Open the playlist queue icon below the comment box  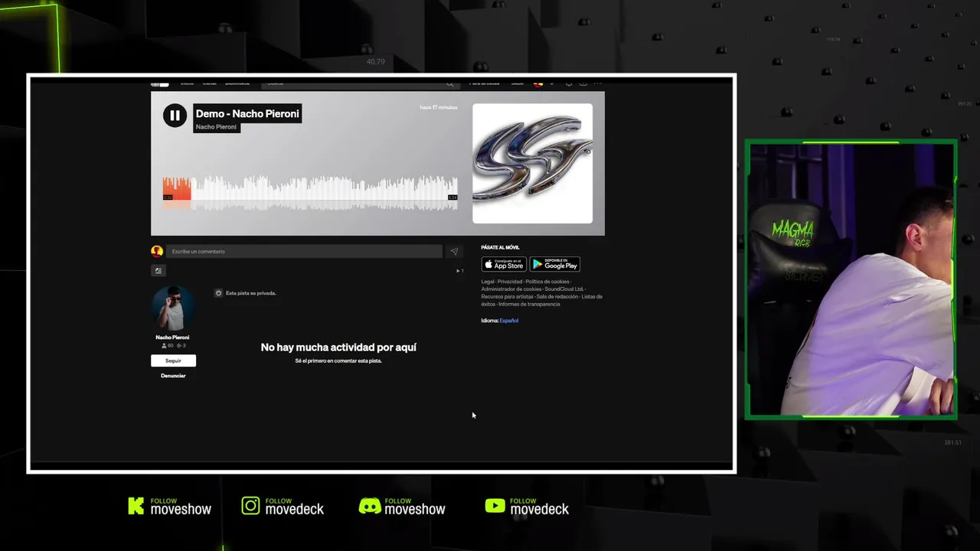(158, 270)
